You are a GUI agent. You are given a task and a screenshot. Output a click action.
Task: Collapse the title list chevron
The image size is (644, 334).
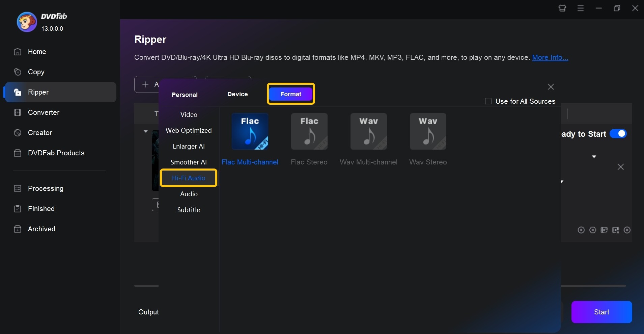[145, 131]
